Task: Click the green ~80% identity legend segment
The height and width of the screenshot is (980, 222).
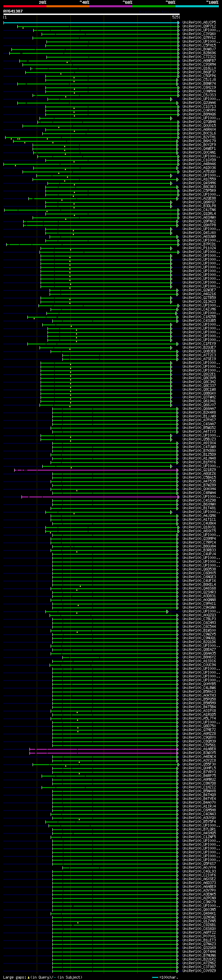Action: click(154, 6)
